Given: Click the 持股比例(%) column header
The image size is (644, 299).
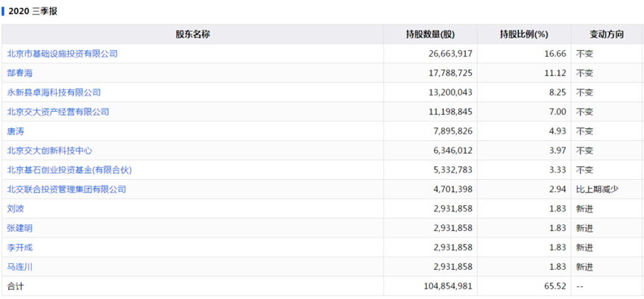Looking at the screenshot, I should point(524,34).
